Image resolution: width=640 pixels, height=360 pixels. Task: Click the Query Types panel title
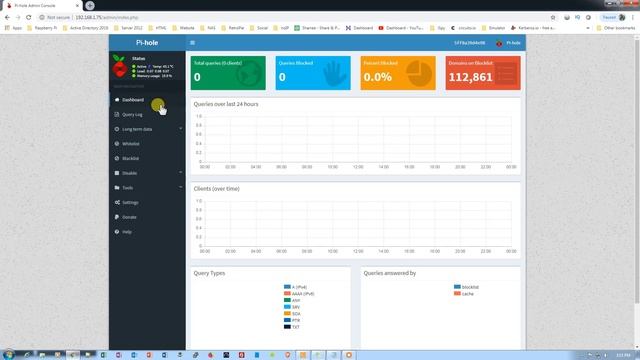point(209,273)
